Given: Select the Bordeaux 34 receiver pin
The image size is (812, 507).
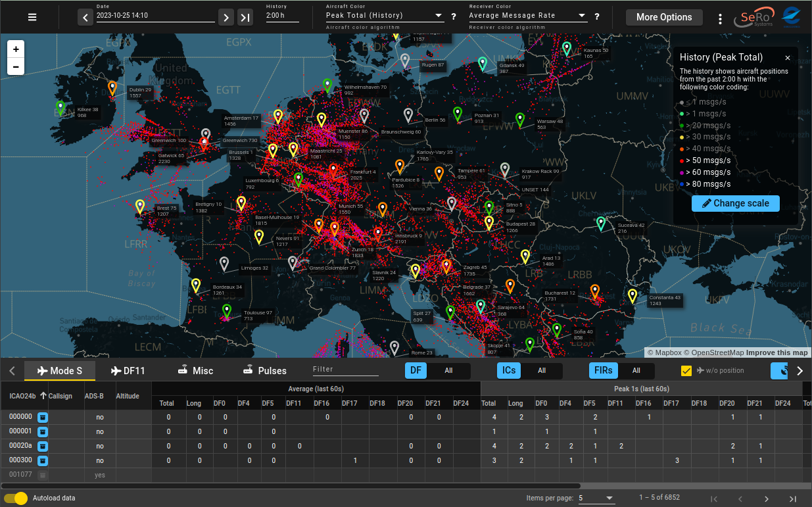Looking at the screenshot, I should 196,285.
